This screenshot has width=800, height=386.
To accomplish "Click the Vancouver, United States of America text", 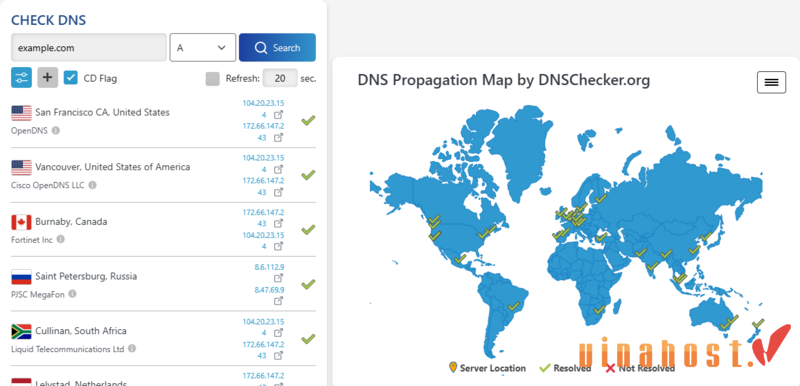I will tap(112, 167).
